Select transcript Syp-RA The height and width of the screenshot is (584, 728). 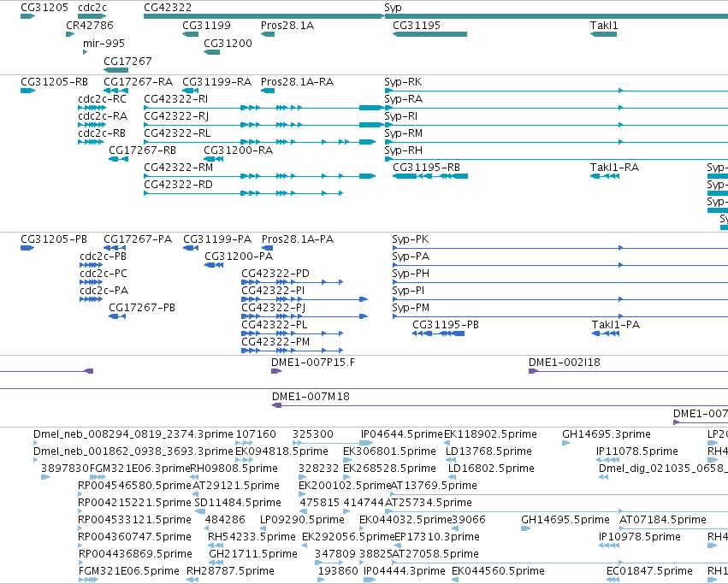[403, 99]
